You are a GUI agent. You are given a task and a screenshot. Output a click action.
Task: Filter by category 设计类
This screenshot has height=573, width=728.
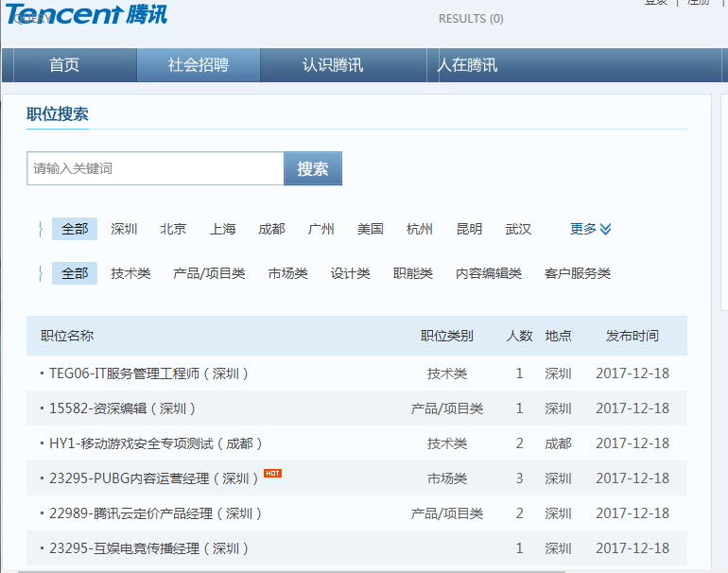pyautogui.click(x=350, y=273)
